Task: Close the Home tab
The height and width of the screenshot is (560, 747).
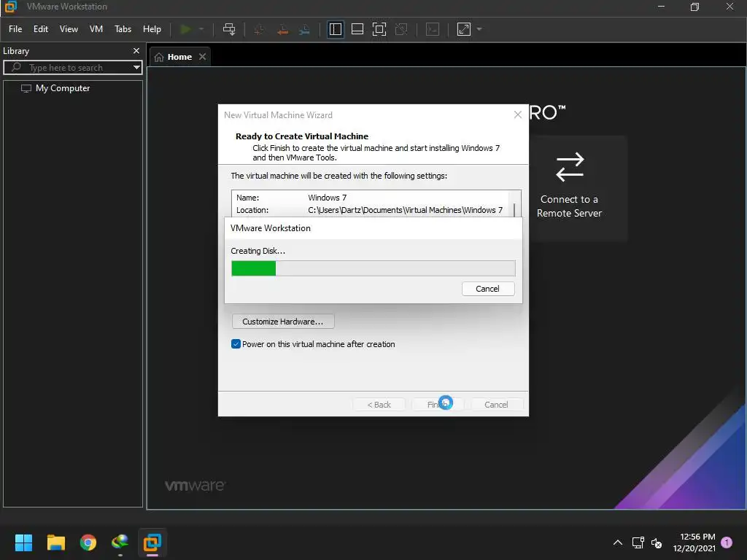Action: pos(203,57)
